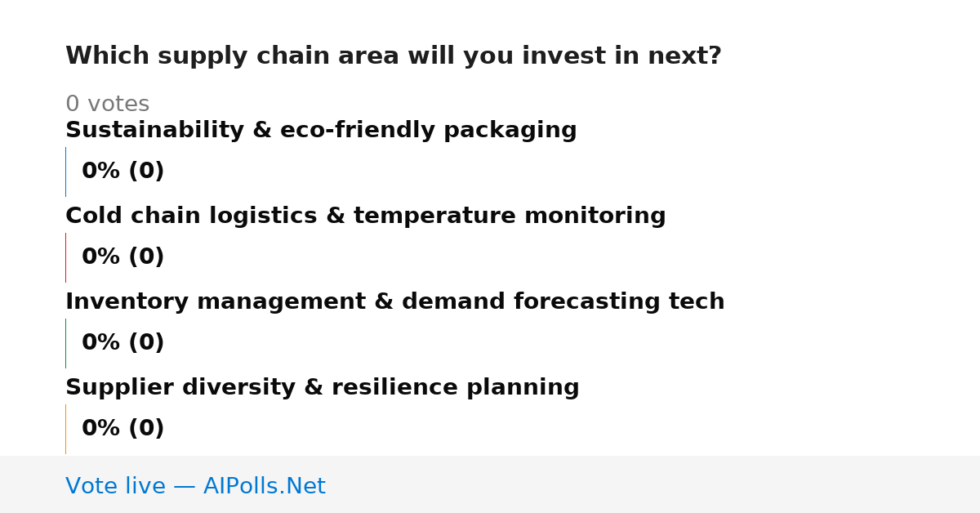Click the 0% (0) result below Sustainability

123,172
